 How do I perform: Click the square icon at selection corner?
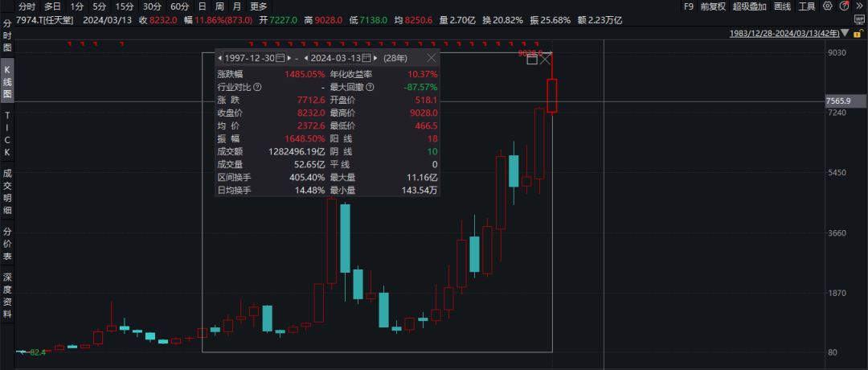531,60
